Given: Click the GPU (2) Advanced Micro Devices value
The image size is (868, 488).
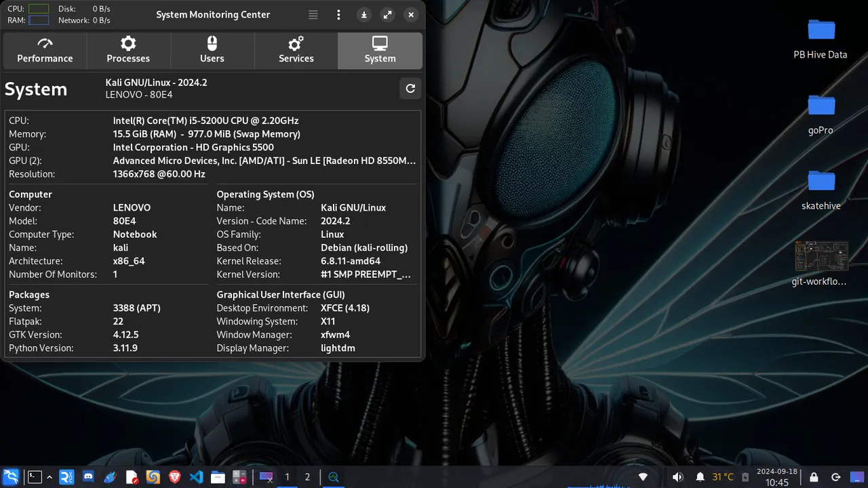Looking at the screenshot, I should click(x=264, y=161).
